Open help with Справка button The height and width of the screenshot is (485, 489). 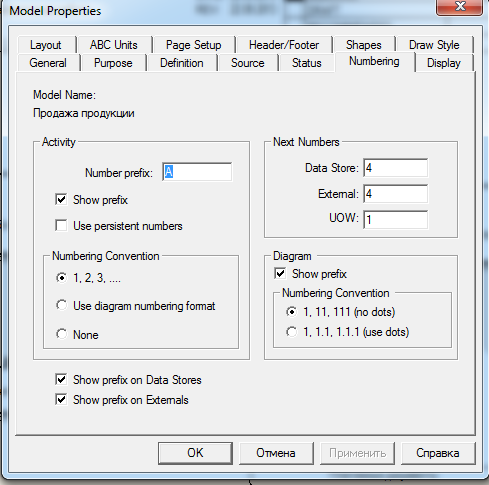coord(438,453)
